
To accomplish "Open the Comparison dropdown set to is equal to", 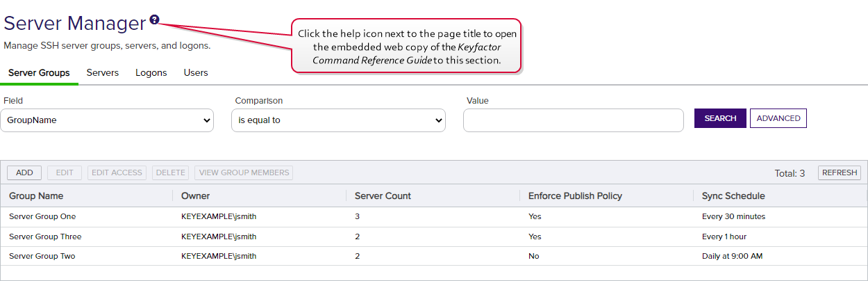I will (x=338, y=120).
